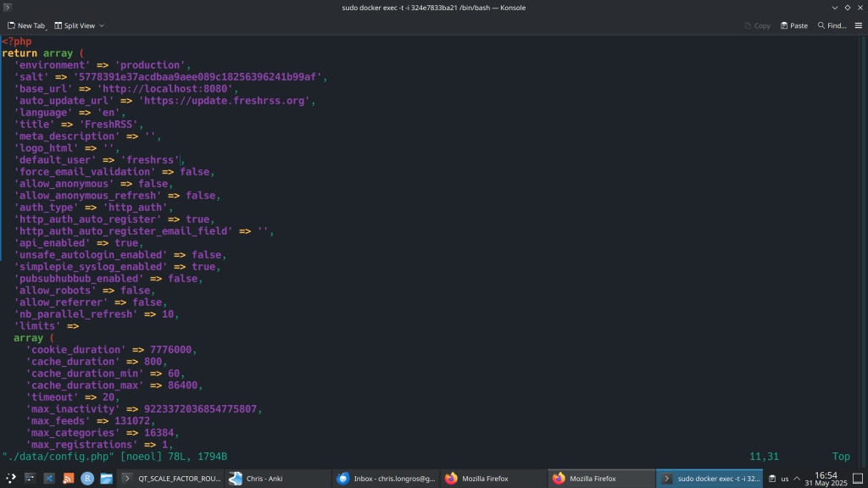Open the file manager from taskbar

[x=106, y=479]
